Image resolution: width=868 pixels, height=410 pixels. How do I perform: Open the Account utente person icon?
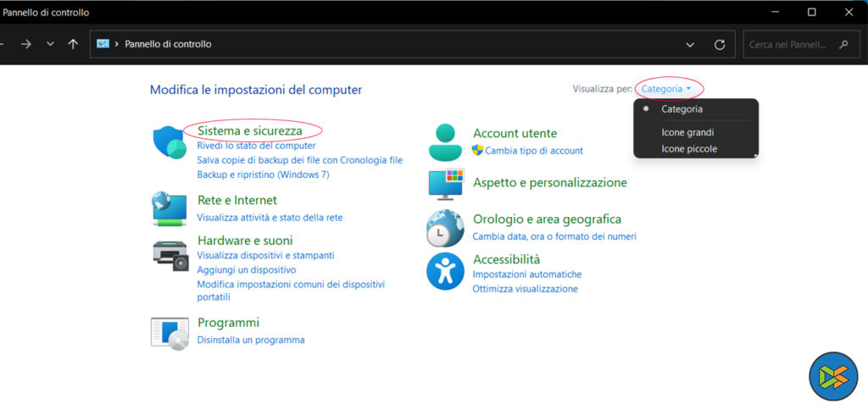pos(445,142)
